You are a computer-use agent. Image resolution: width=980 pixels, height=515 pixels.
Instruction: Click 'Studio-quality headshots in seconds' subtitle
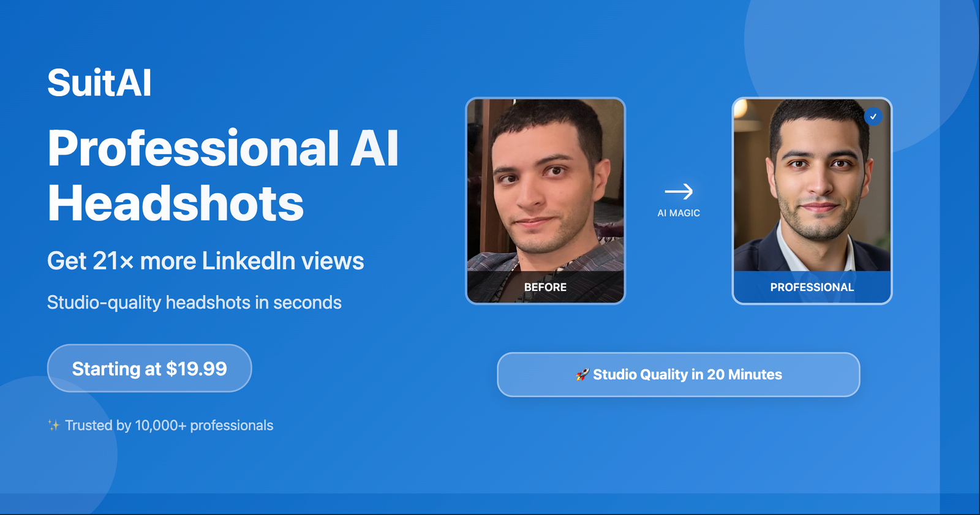pyautogui.click(x=194, y=303)
